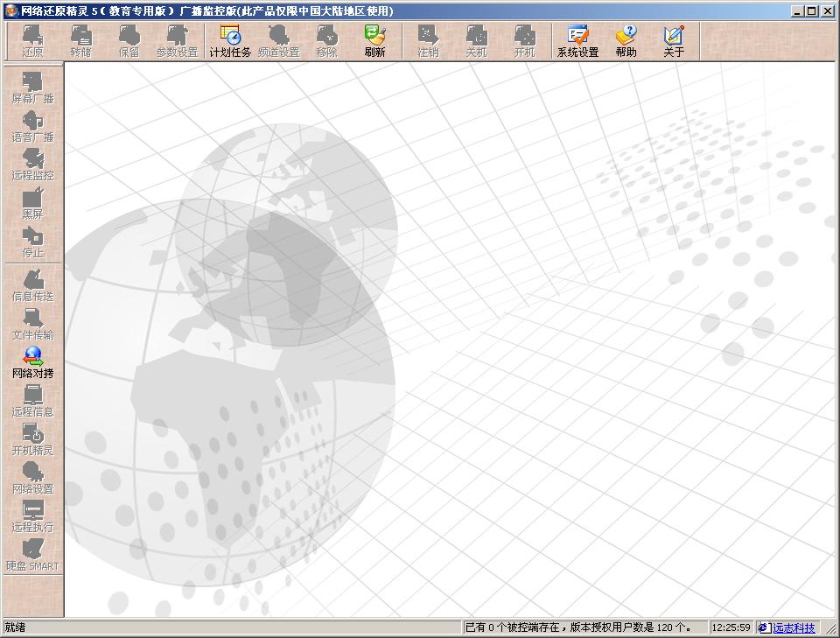This screenshot has width=840, height=638.
Task: Open 开机精灵 boot wizard
Action: tap(32, 439)
